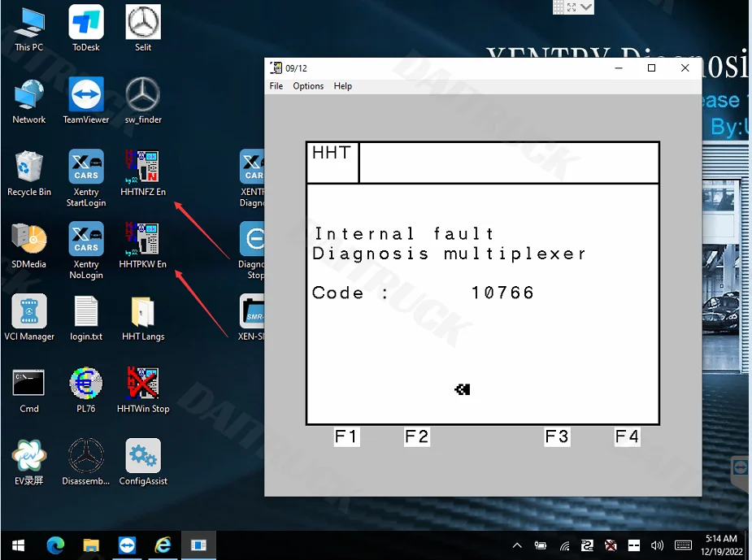Click the "Internal fault" message text
Image resolution: width=752 pixels, height=560 pixels.
coord(404,233)
